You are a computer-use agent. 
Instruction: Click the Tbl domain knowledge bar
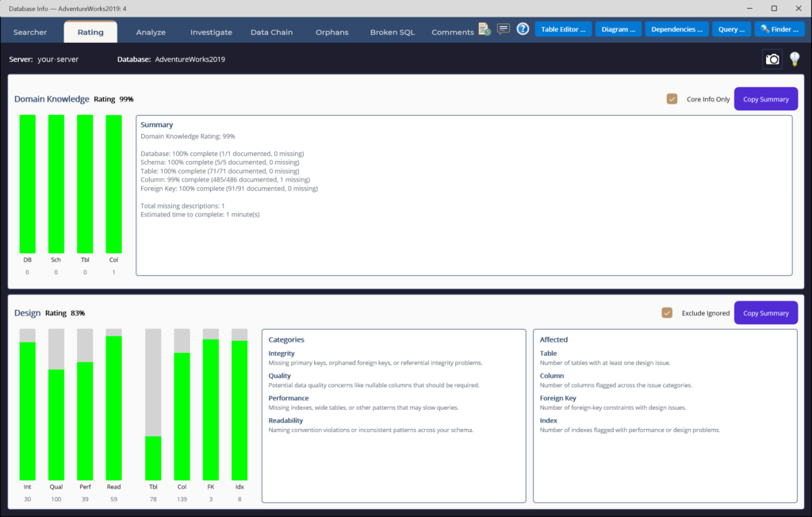tap(85, 184)
